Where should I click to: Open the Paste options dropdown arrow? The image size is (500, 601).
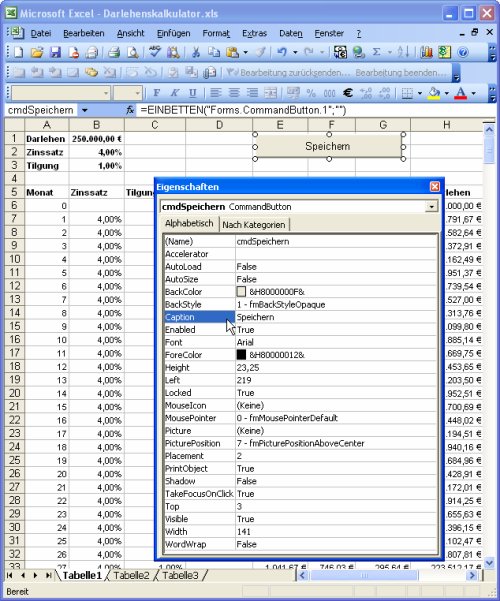point(245,52)
